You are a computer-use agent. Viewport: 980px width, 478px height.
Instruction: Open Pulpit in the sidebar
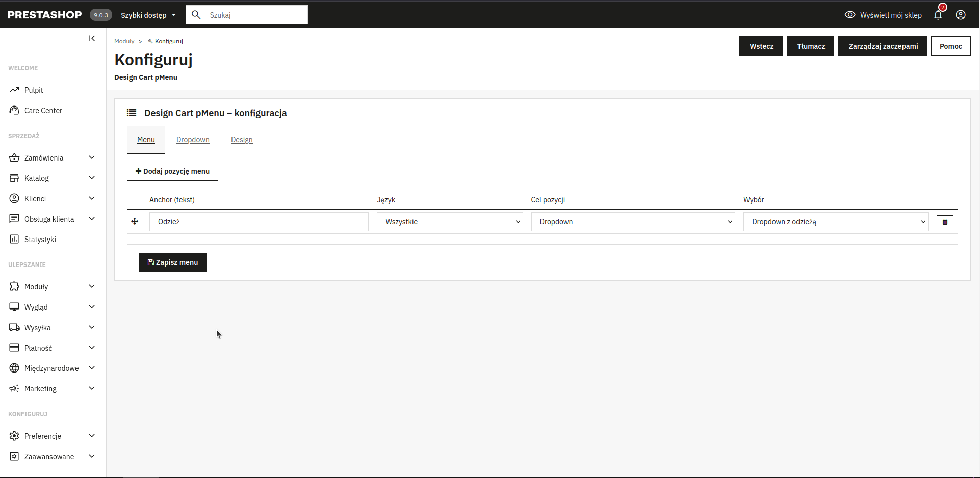pyautogui.click(x=34, y=90)
